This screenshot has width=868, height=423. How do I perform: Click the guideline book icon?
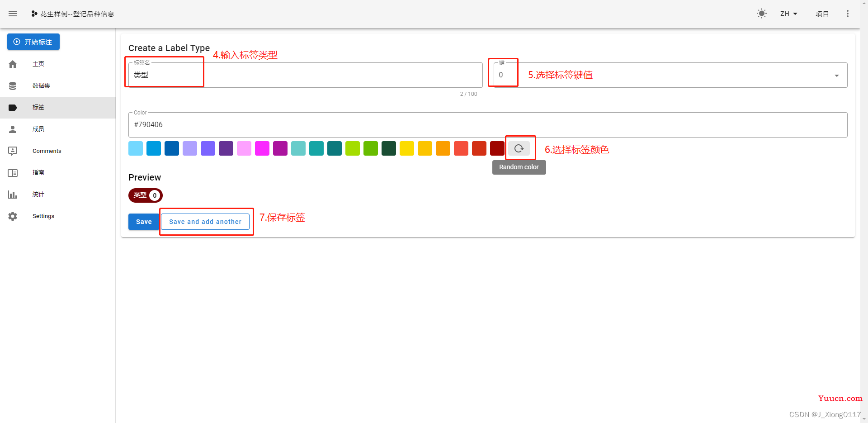tap(13, 172)
